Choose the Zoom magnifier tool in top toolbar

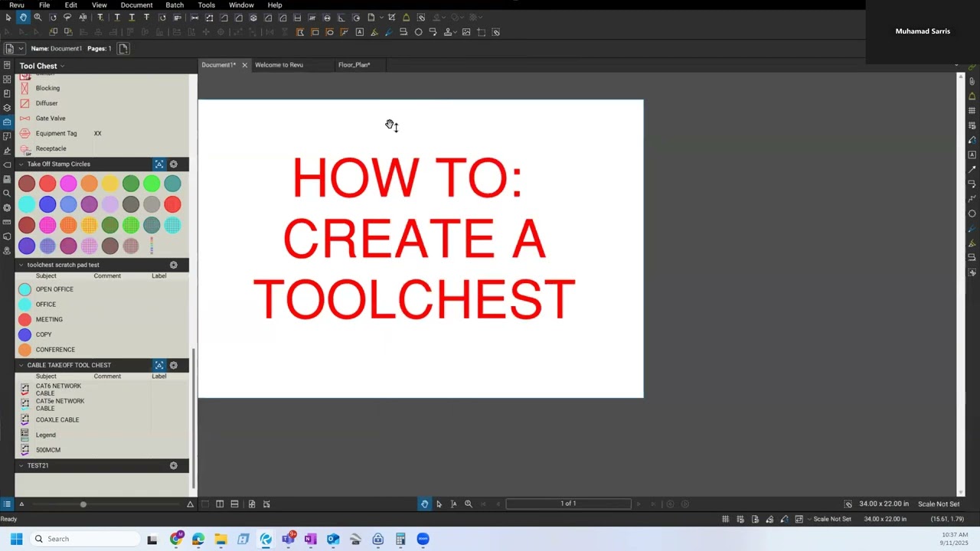[38, 17]
